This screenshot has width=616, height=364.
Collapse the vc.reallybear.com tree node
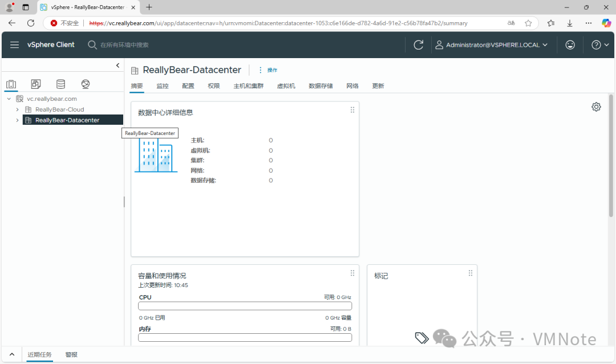pos(9,99)
